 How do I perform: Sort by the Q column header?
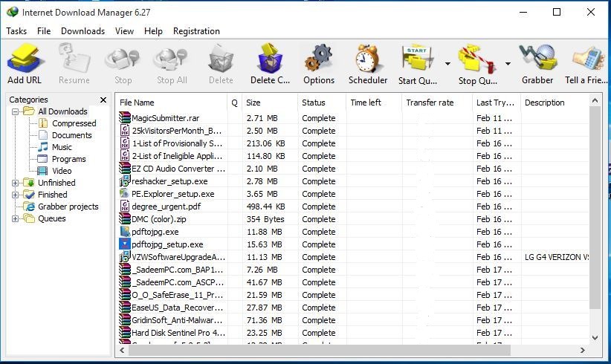235,103
